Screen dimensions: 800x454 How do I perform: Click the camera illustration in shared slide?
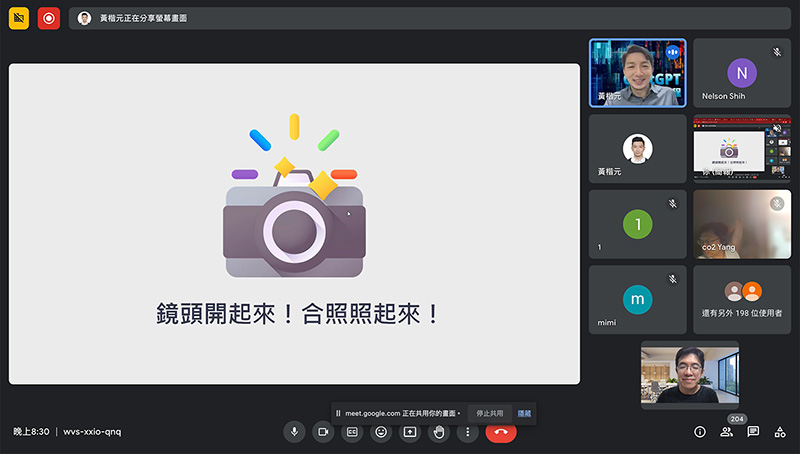tap(294, 196)
